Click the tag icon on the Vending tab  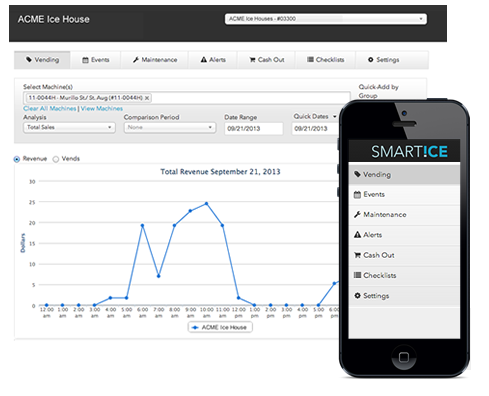coord(29,60)
